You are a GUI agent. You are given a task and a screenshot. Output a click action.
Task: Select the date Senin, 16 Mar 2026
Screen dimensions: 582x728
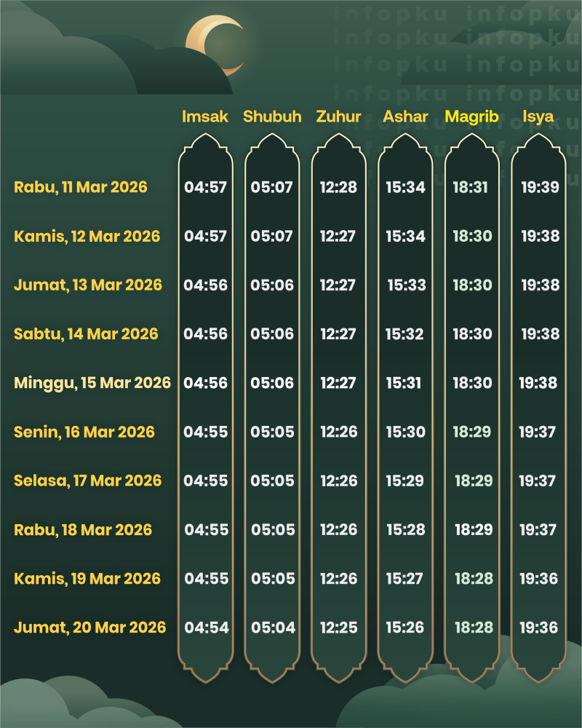point(84,432)
